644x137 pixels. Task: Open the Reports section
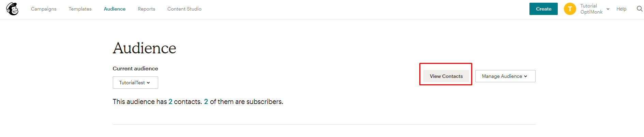click(x=146, y=9)
